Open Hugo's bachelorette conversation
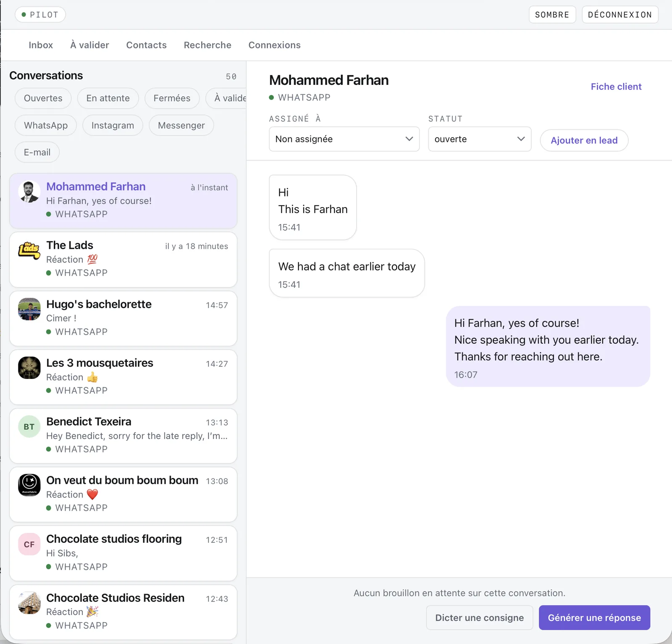The image size is (672, 644). coord(123,318)
